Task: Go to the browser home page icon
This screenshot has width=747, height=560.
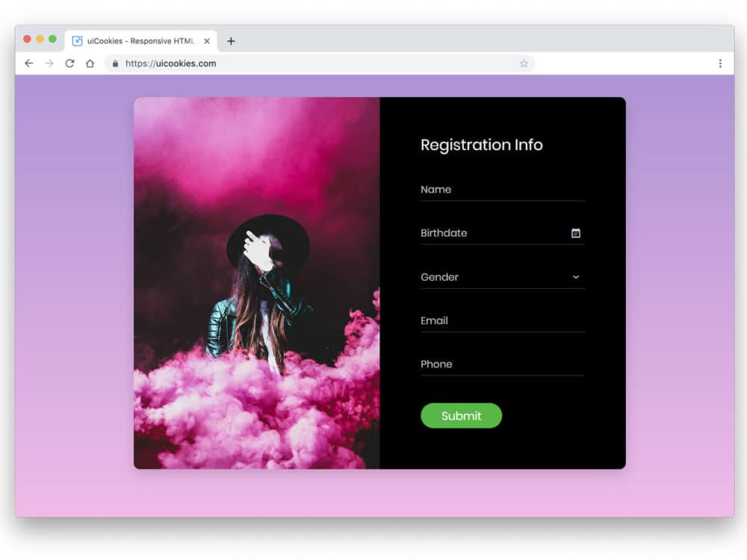Action: [x=89, y=63]
